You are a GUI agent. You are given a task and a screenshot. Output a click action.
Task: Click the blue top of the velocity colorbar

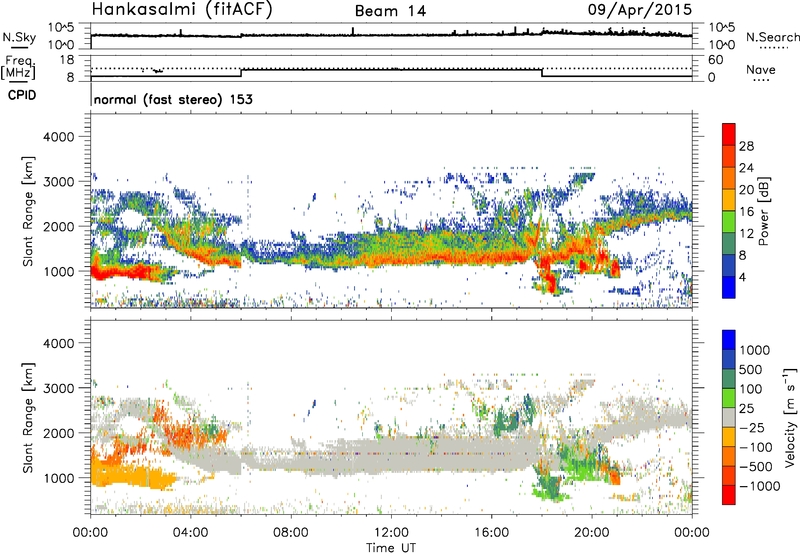coord(729,340)
